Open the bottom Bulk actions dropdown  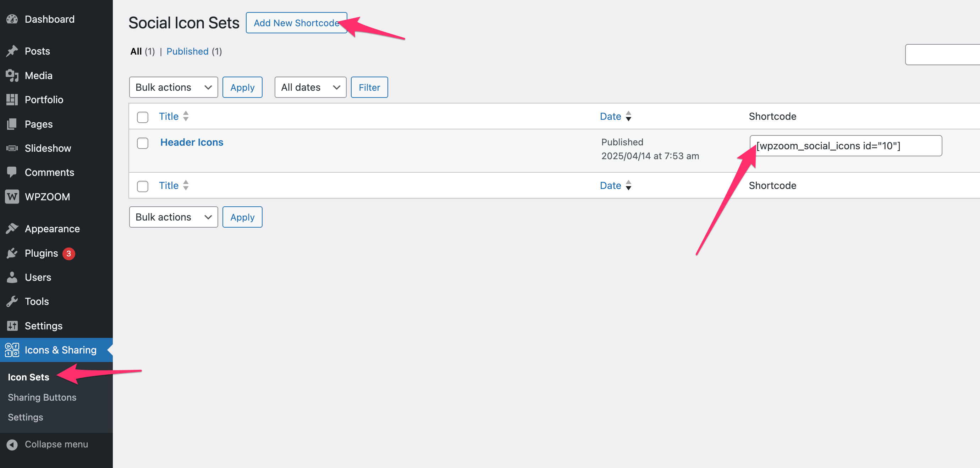(174, 217)
